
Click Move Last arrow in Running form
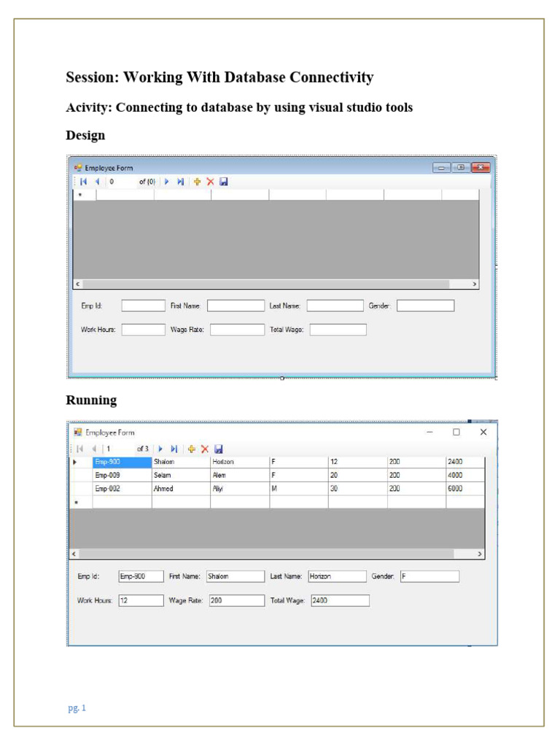174,449
